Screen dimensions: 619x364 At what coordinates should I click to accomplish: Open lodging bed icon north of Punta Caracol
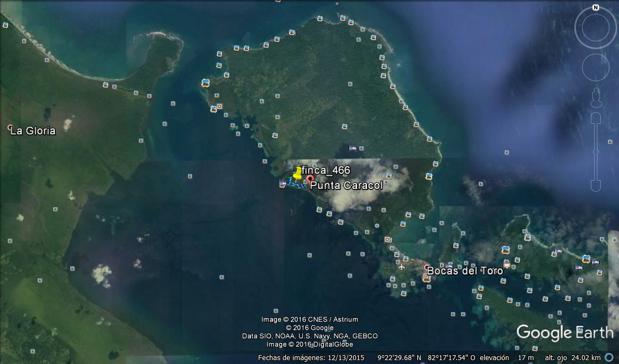(x=353, y=148)
